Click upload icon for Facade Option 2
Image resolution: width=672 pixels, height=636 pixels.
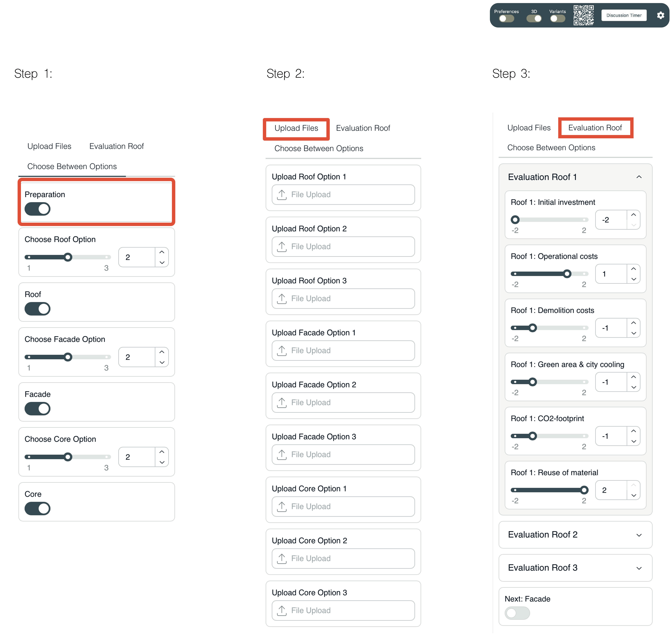tap(281, 402)
